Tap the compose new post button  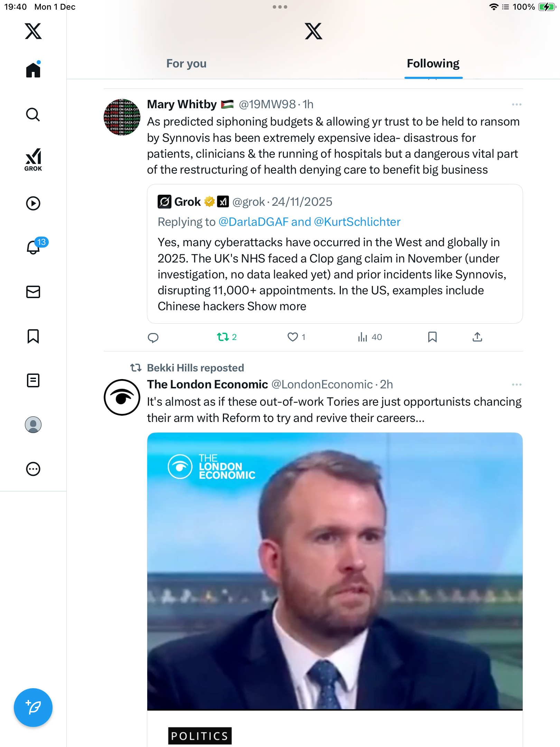[x=33, y=708]
